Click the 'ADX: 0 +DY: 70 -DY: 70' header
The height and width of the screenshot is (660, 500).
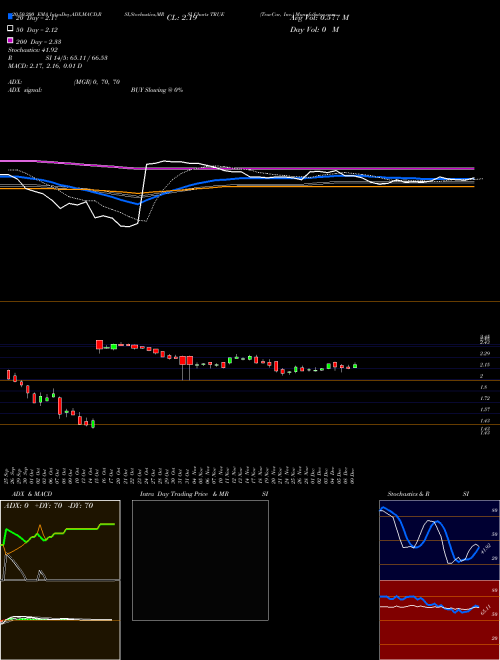coord(48,506)
